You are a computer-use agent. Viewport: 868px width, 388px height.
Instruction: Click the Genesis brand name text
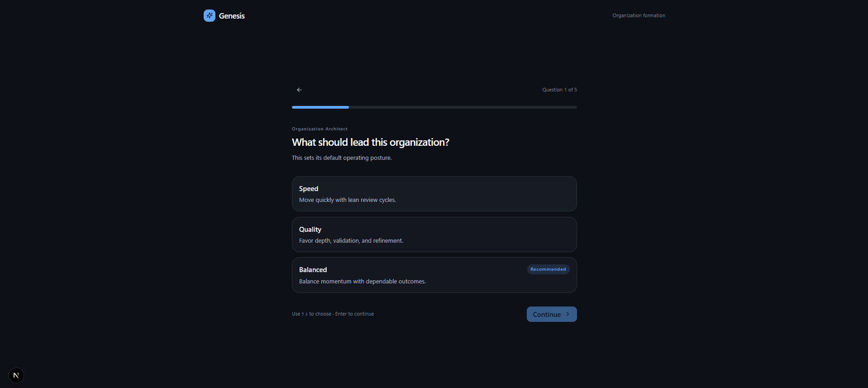click(x=232, y=16)
